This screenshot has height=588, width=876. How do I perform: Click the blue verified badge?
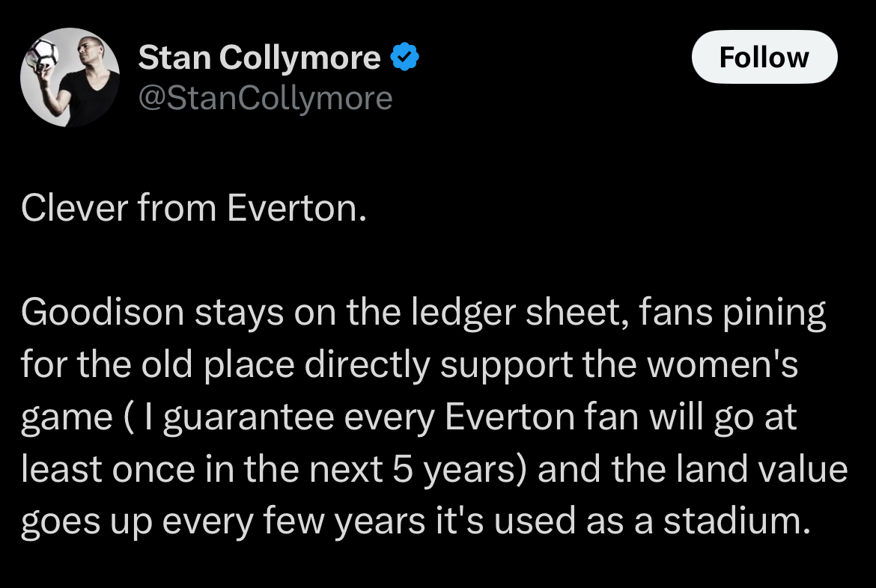pos(404,58)
